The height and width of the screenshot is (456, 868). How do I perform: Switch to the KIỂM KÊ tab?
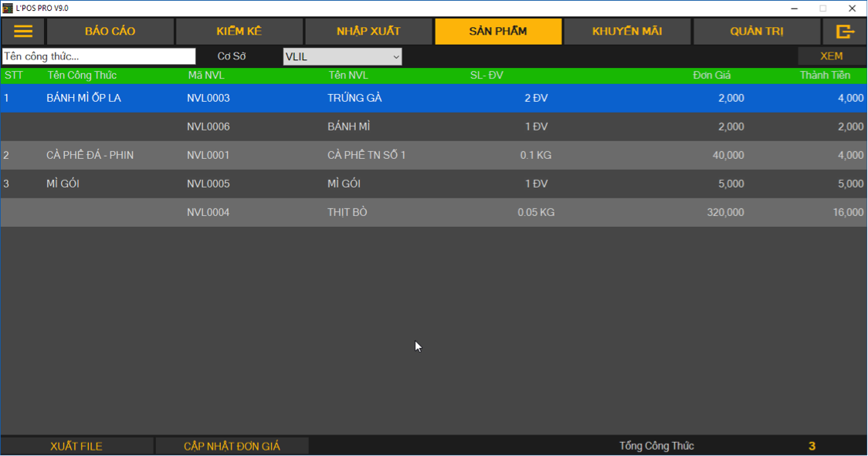(x=239, y=32)
